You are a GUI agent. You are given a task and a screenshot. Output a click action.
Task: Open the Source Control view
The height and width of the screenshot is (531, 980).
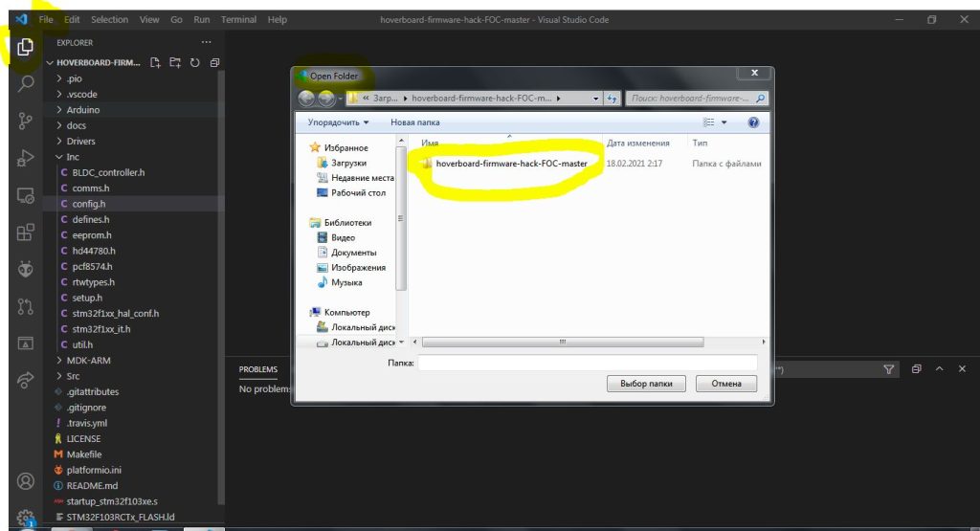[25, 121]
